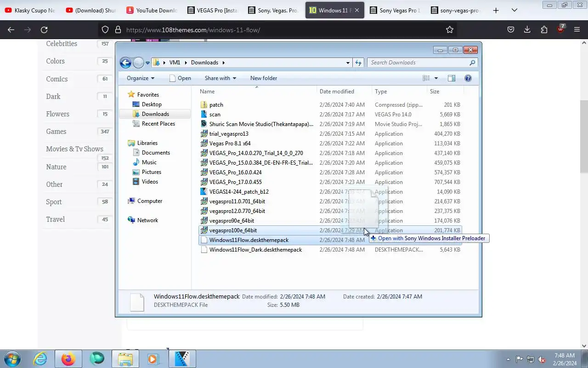Select Computer in navigation pane
The height and width of the screenshot is (368, 588).
point(150,201)
